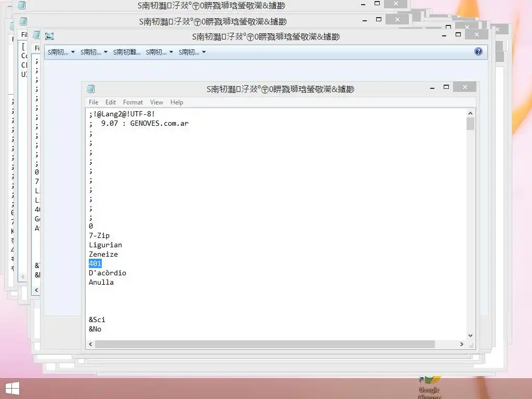This screenshot has height=399, width=532.
Task: Click the vertical scrollbar thumb in Notepad
Action: tap(470, 124)
